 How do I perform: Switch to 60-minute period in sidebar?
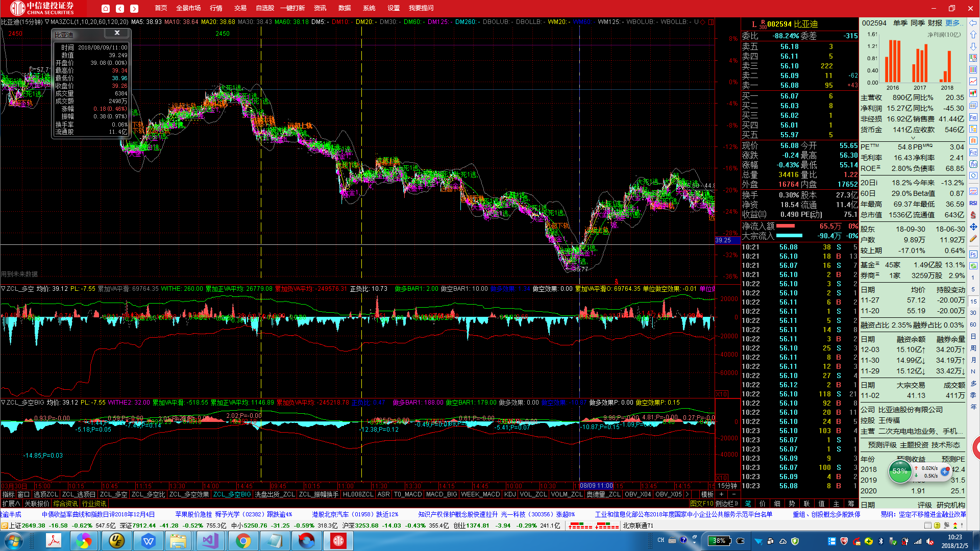tap(973, 324)
